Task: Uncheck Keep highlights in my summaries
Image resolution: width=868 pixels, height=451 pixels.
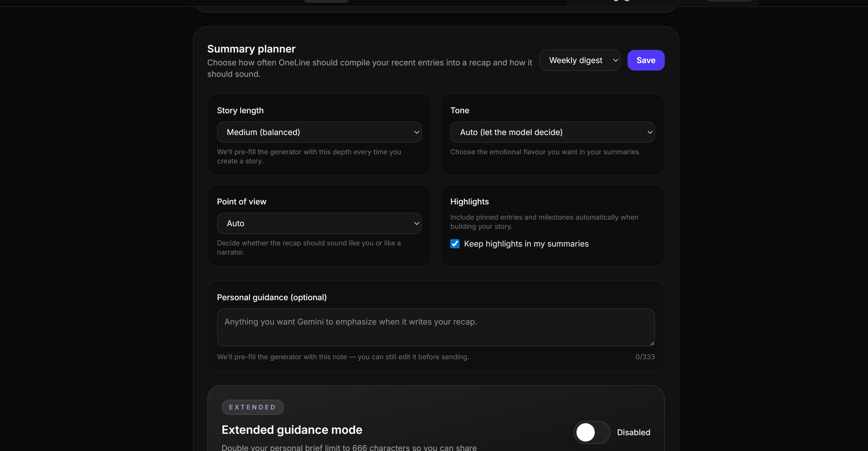Action: coord(455,244)
